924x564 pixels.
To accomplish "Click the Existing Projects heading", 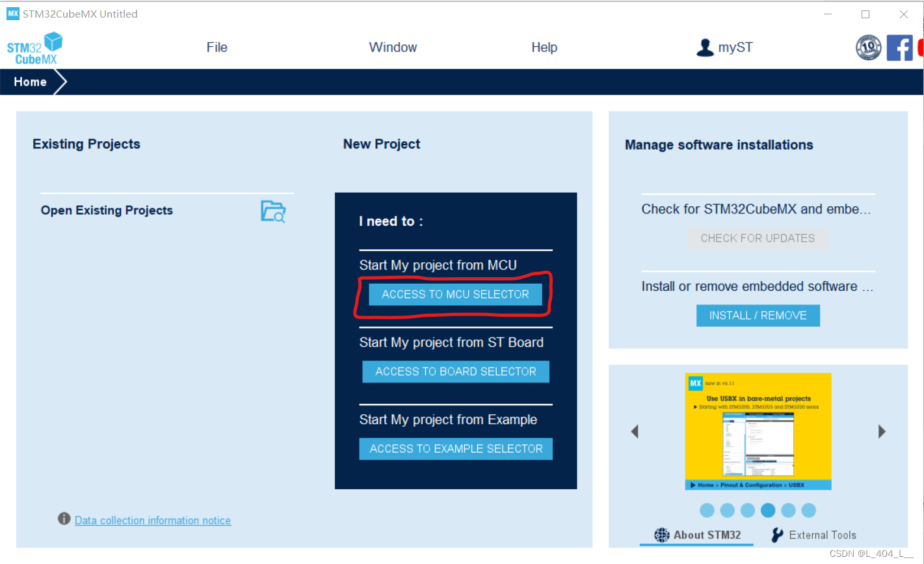I will (86, 144).
